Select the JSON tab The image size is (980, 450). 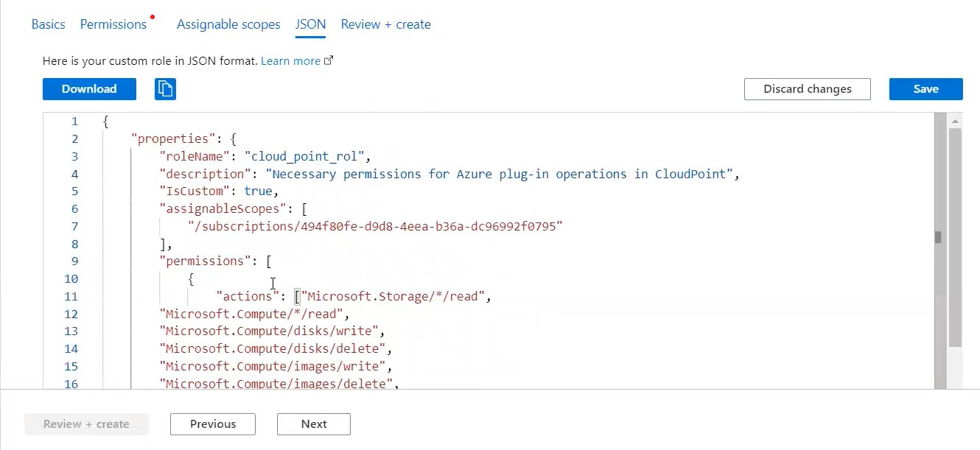(x=310, y=24)
